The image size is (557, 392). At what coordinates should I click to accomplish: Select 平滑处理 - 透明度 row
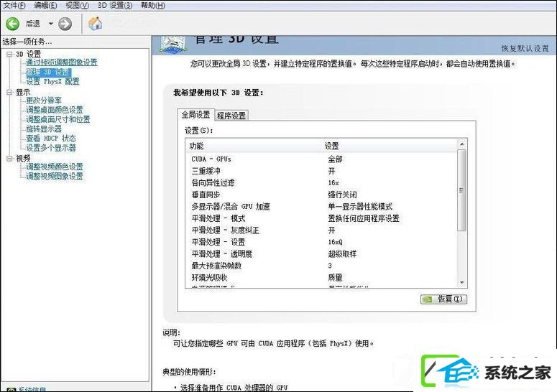321,253
